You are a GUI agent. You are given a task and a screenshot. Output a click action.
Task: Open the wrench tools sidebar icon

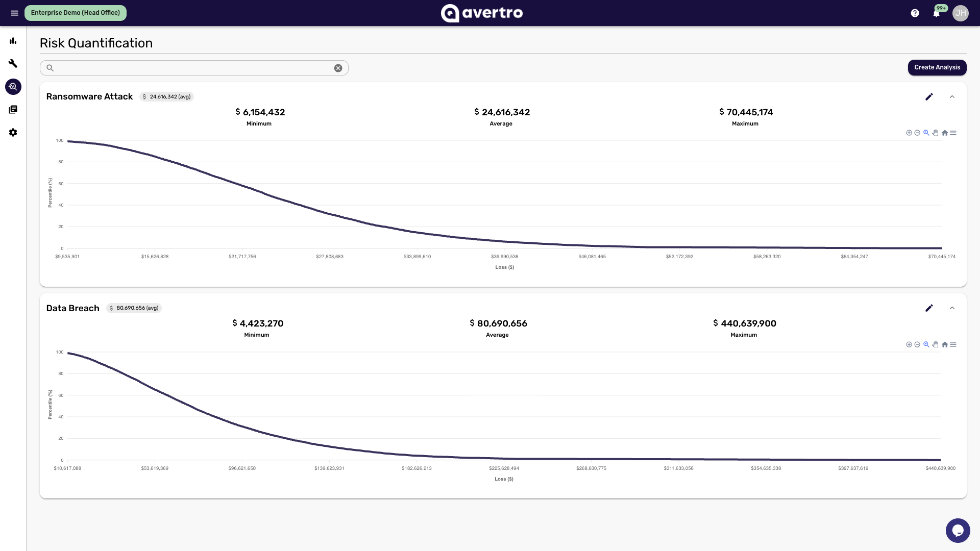(13, 63)
